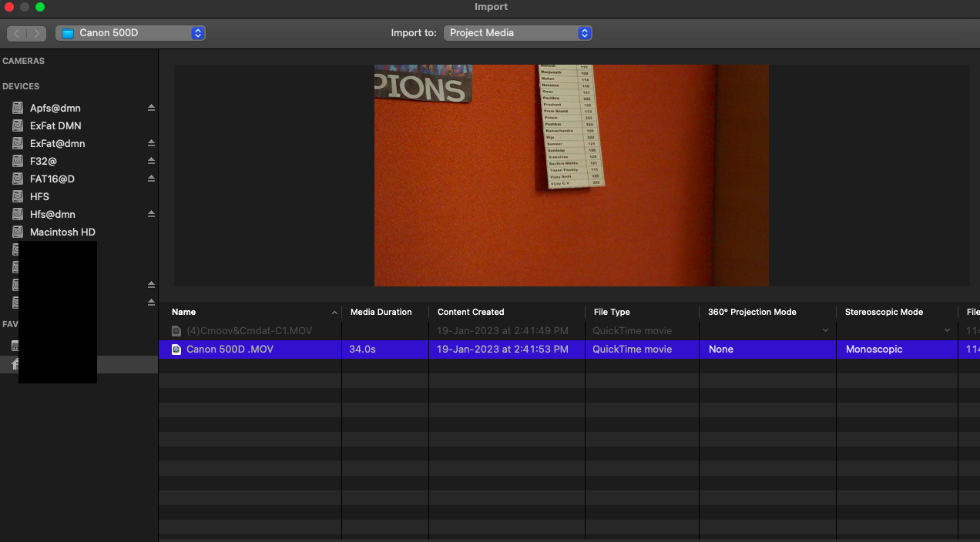Click the forward navigation arrow
The image size is (980, 542).
tap(37, 33)
